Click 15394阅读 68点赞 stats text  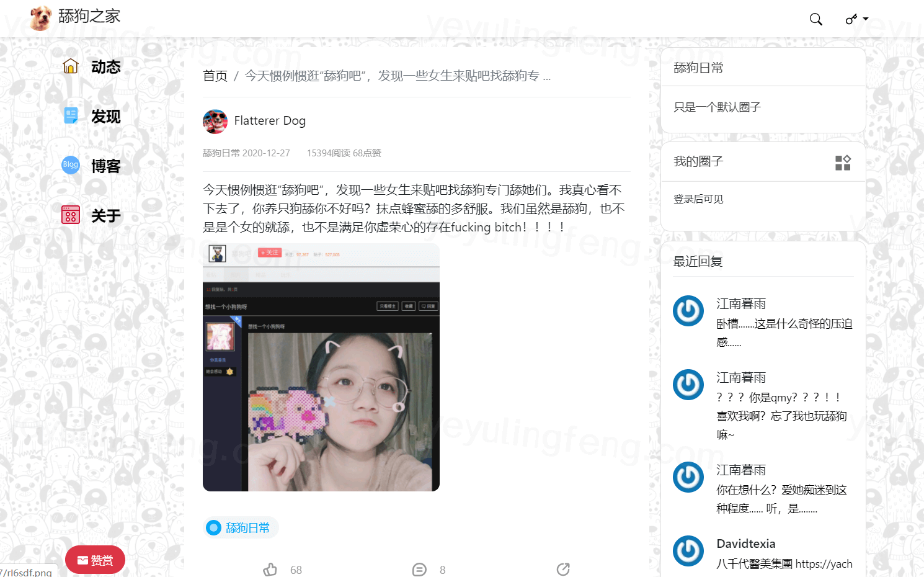tap(344, 153)
